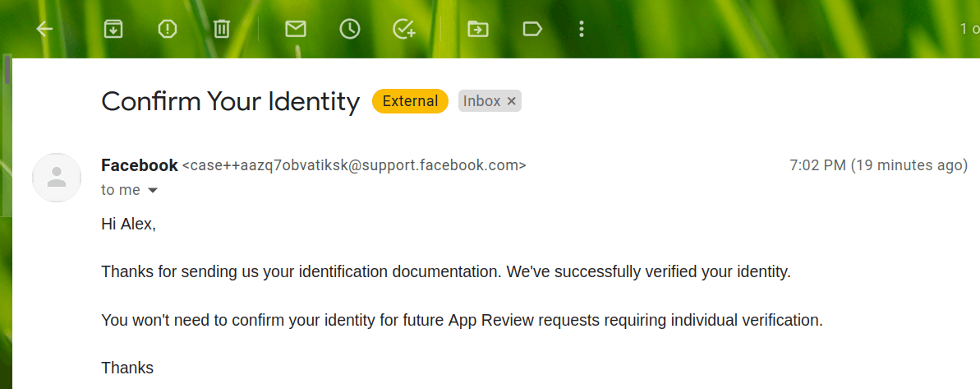Click the External warning badge
This screenshot has height=389, width=980.
pyautogui.click(x=410, y=101)
